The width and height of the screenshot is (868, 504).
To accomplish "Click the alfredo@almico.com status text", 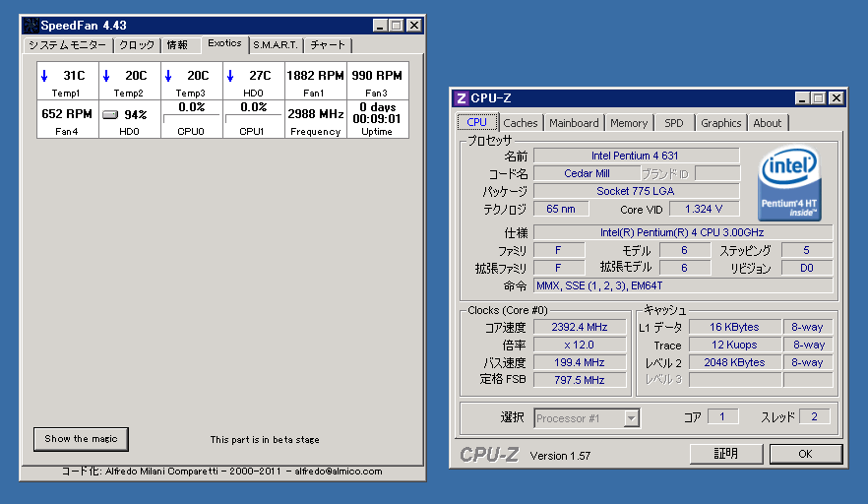I will [x=339, y=472].
